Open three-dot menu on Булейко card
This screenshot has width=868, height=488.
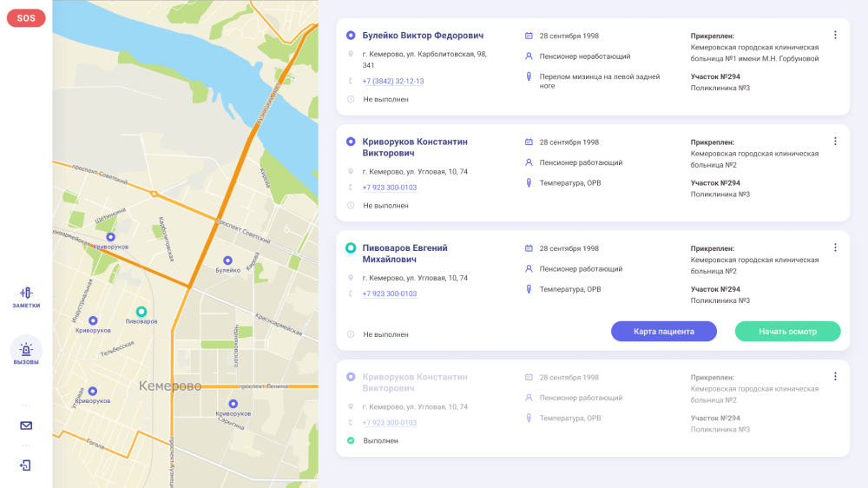tap(835, 35)
